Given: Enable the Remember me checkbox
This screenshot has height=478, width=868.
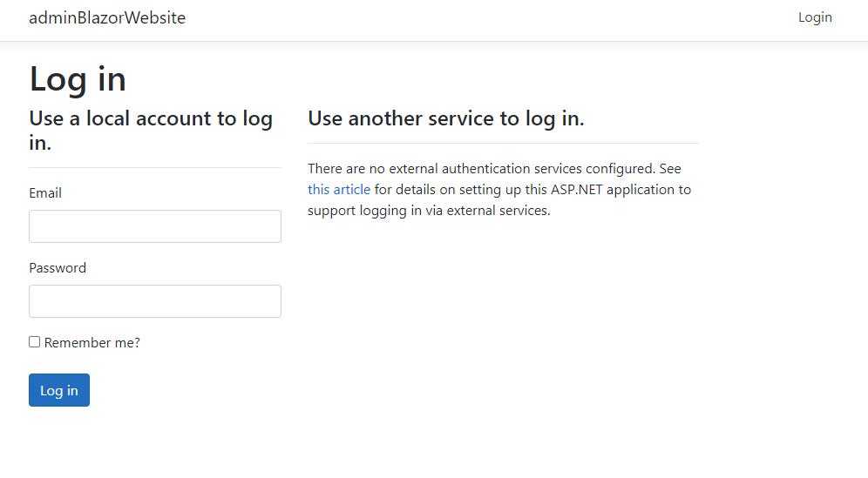Looking at the screenshot, I should (x=34, y=342).
